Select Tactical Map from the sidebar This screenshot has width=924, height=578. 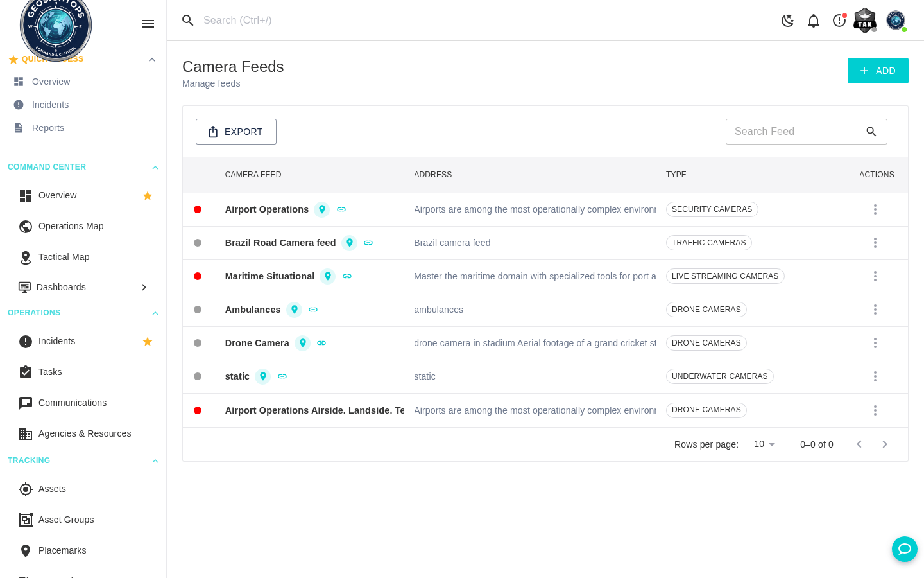coord(64,257)
